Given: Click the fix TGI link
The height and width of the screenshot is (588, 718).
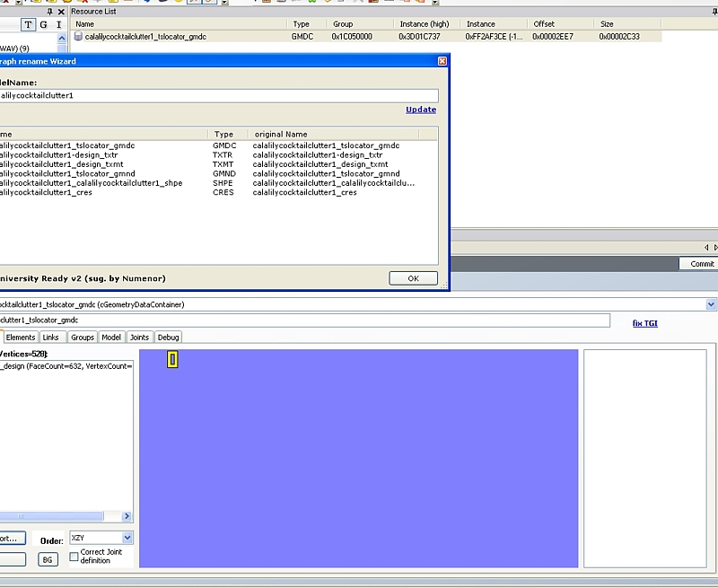Looking at the screenshot, I should click(x=644, y=323).
